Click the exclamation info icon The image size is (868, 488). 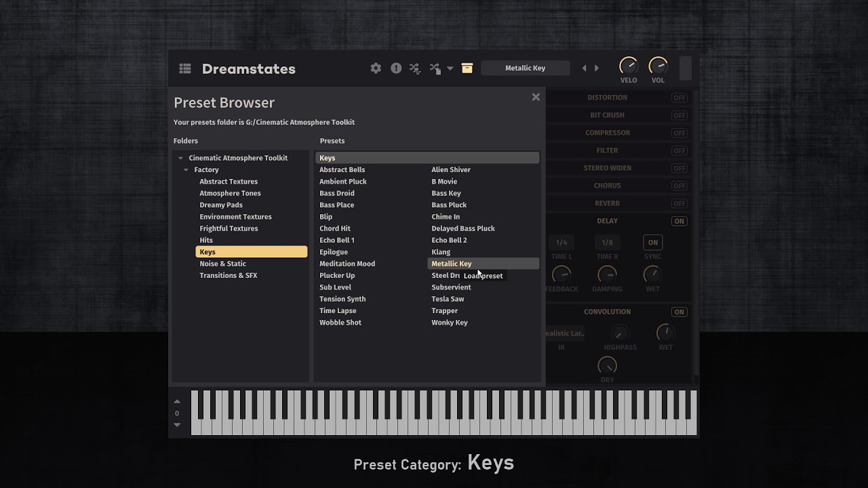click(396, 68)
